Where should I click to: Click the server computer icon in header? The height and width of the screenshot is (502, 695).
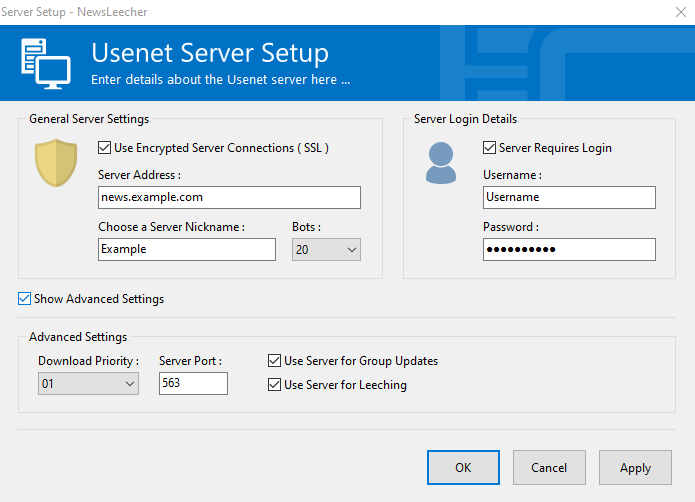tap(45, 63)
